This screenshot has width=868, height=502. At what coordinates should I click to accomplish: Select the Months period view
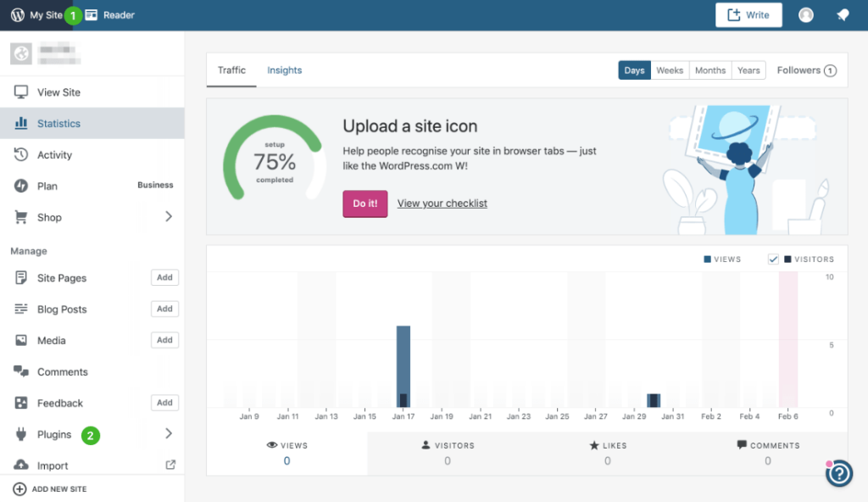(710, 70)
